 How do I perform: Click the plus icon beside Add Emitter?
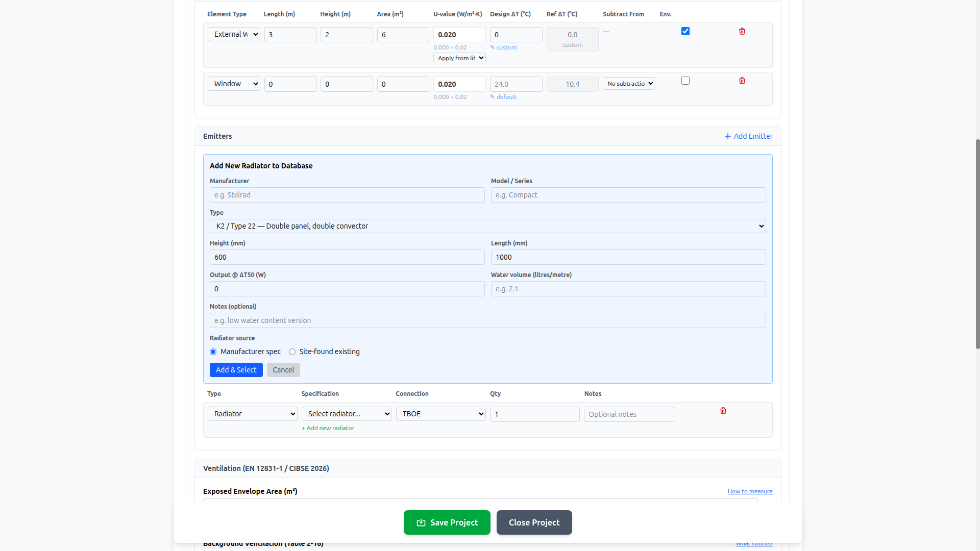(727, 136)
